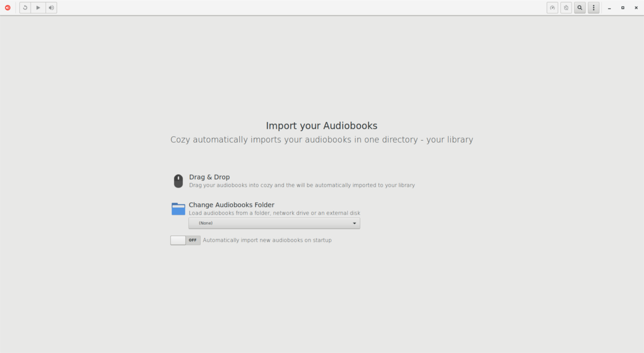
Task: Click the 'Change Audiobooks Folder' label
Action: 231,205
